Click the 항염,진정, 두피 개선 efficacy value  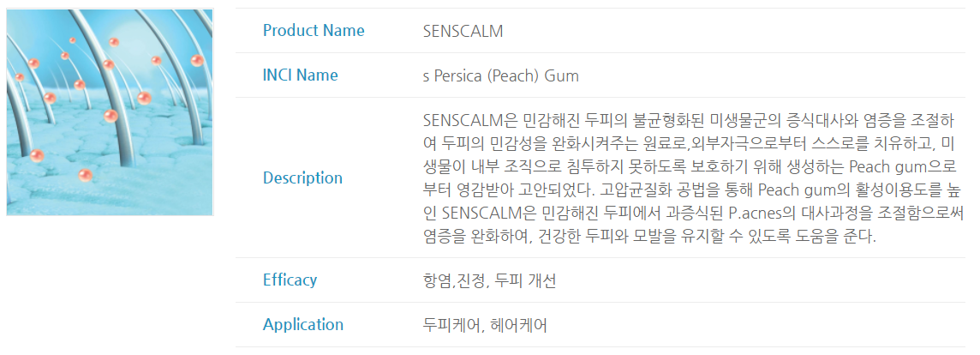point(489,280)
